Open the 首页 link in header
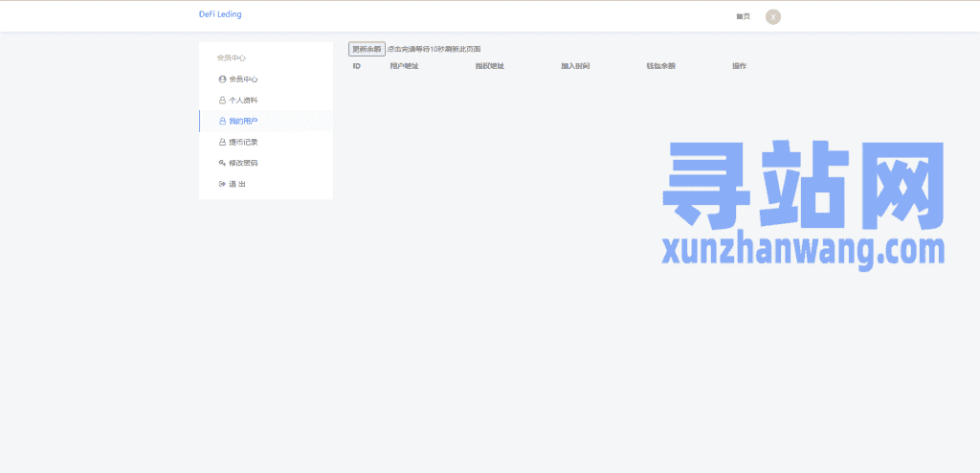 743,16
